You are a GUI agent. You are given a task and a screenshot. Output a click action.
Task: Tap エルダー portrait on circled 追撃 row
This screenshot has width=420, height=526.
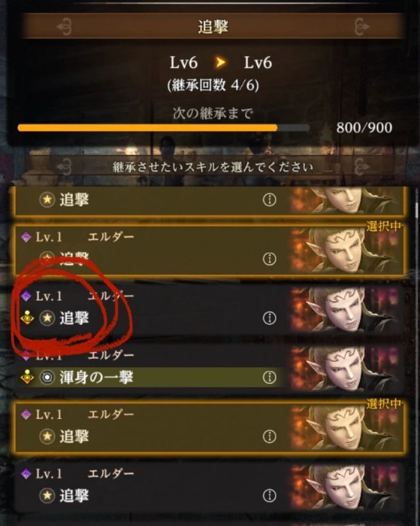[x=347, y=309]
